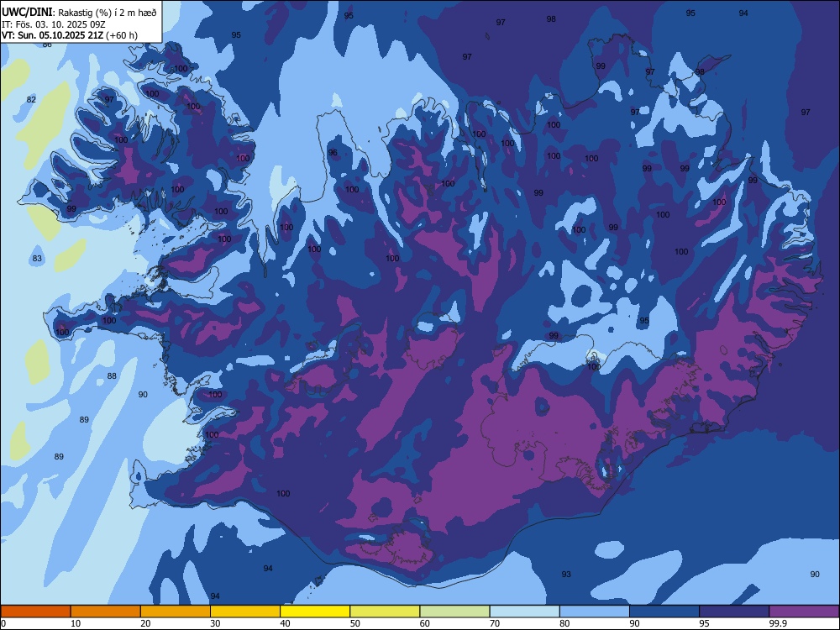This screenshot has height=630, width=840.
Task: Select the 'IT: Fös. 03. 10. 2025 09Z' line
Action: coord(54,24)
